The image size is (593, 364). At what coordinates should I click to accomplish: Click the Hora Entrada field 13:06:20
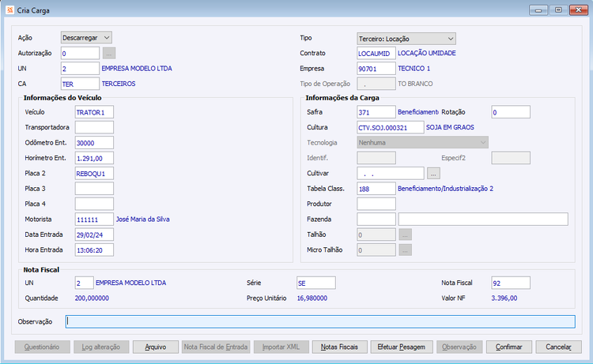pos(94,250)
